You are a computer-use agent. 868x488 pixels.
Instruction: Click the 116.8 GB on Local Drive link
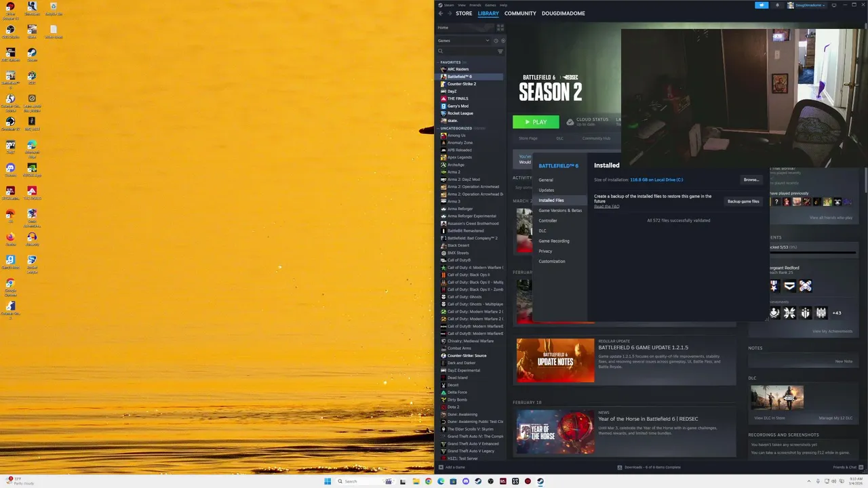(656, 180)
